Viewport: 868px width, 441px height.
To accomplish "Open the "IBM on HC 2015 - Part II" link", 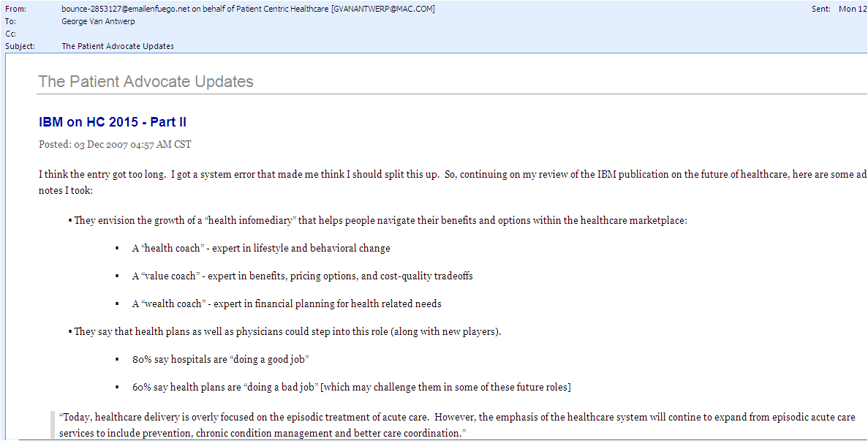I will (x=113, y=122).
